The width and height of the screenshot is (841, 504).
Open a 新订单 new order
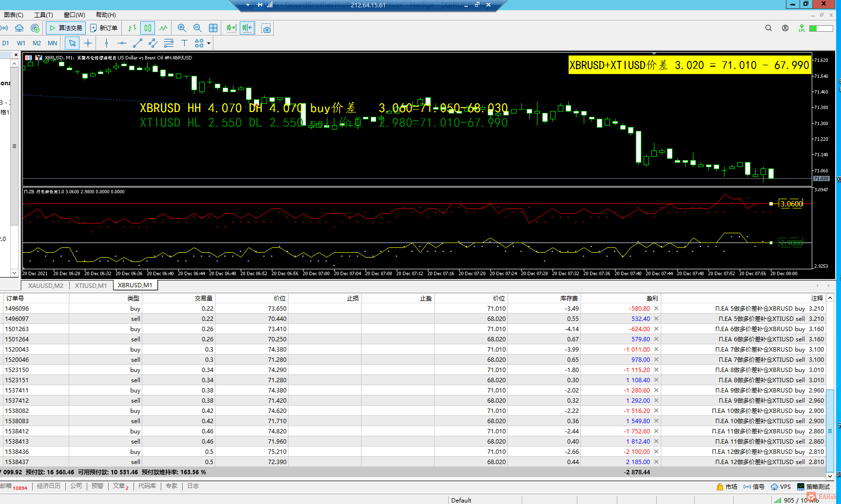click(x=104, y=28)
